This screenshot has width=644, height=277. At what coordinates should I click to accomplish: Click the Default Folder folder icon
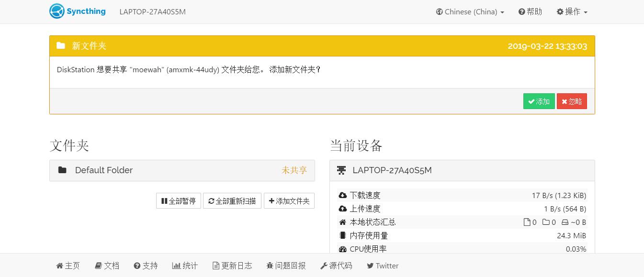coord(62,170)
